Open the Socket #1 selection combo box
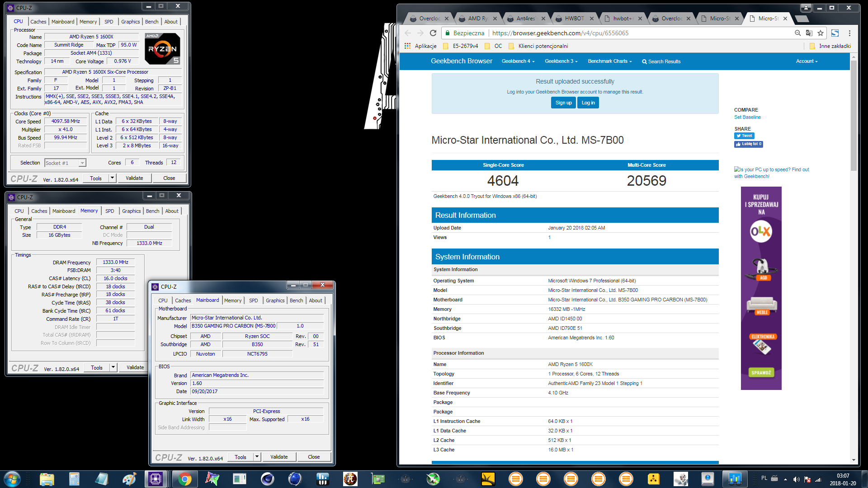This screenshot has width=868, height=488. [66, 163]
